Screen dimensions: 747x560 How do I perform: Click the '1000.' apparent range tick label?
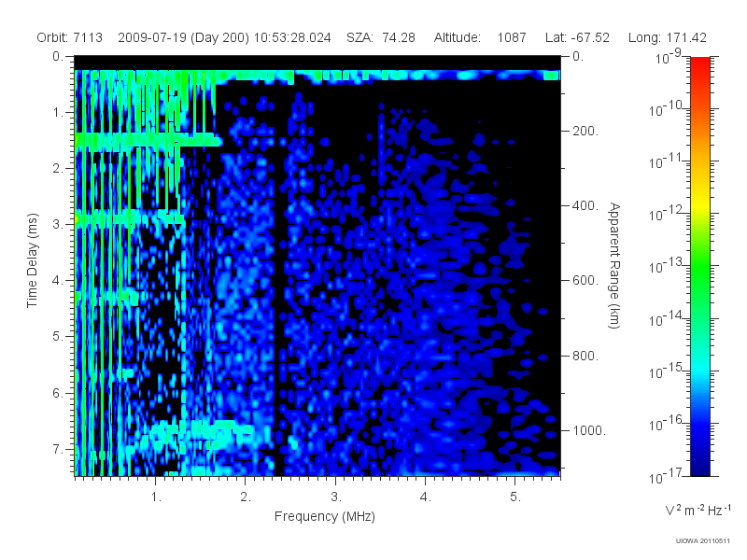589,430
